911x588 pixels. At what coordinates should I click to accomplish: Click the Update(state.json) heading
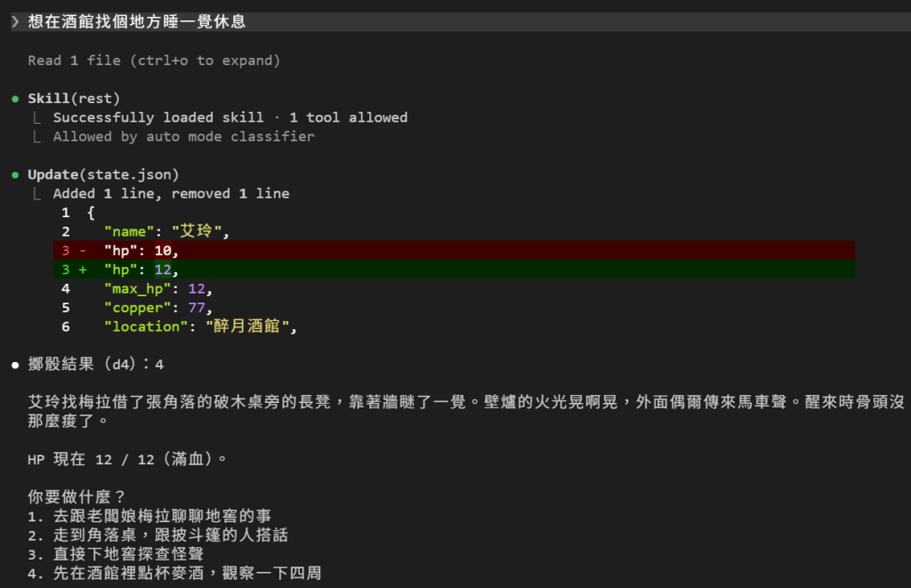point(103,175)
